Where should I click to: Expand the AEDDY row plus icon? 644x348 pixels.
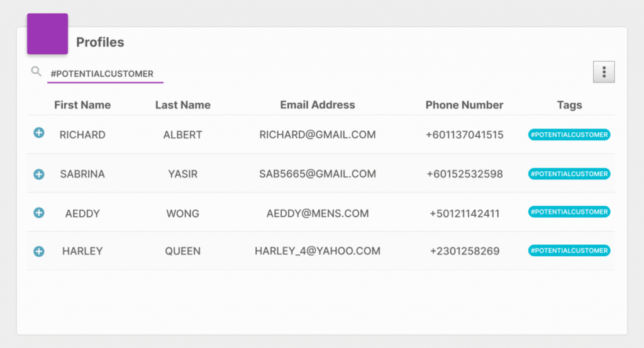point(39,213)
